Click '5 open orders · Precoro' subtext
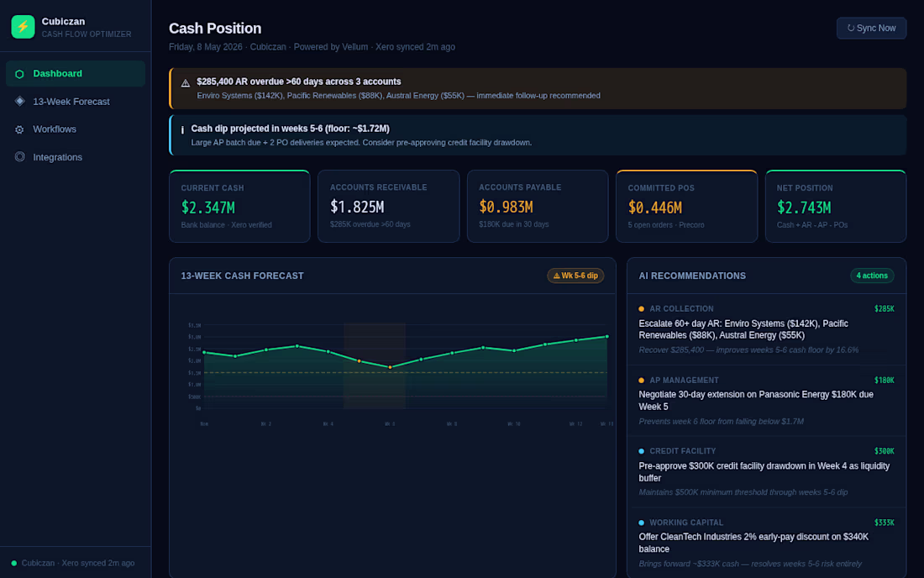Image resolution: width=924 pixels, height=578 pixels. tap(666, 225)
